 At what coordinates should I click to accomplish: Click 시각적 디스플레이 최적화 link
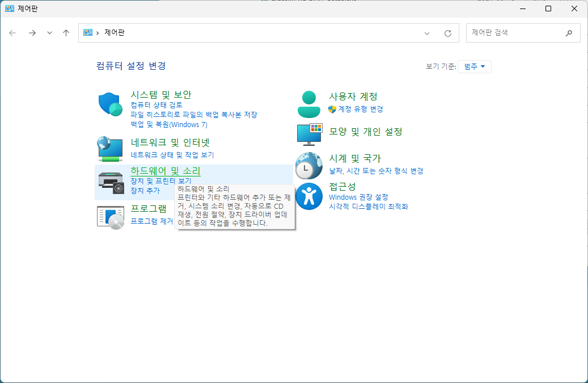368,207
